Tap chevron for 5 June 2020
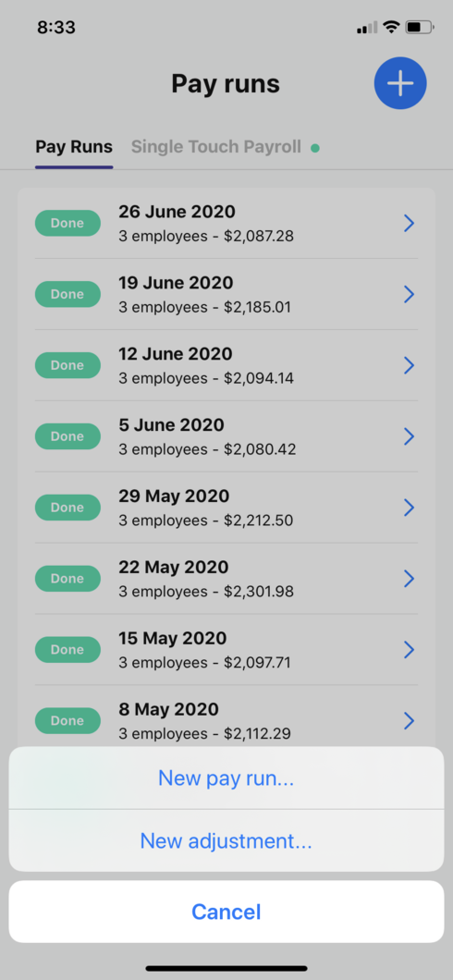Screen dimensions: 453x980 click(410, 436)
